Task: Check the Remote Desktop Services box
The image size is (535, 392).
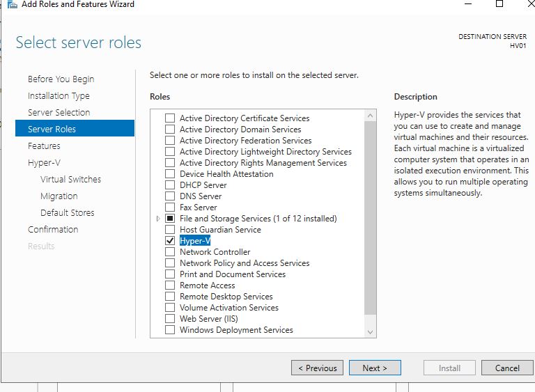Action: coord(170,297)
